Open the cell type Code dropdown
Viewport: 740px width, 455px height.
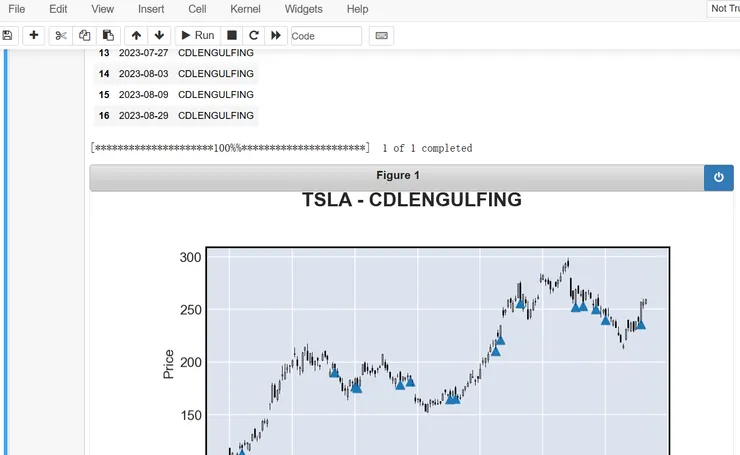tap(326, 36)
